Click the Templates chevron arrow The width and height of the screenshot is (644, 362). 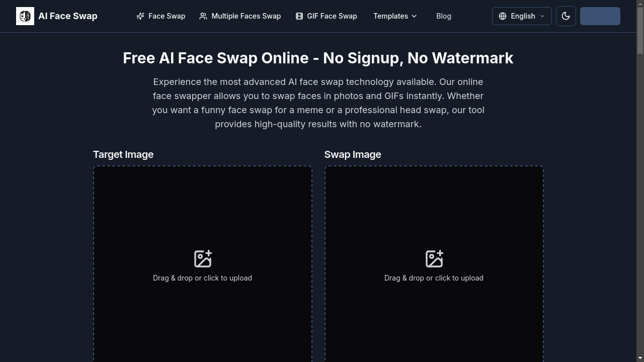414,16
